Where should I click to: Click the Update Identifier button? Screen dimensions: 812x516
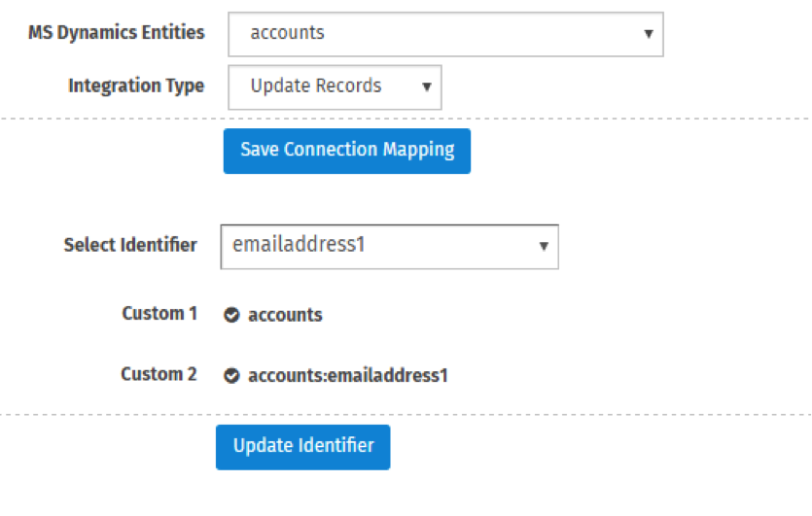click(x=303, y=447)
